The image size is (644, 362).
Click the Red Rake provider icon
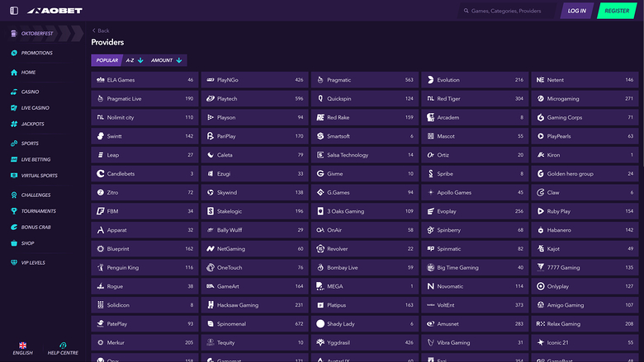pyautogui.click(x=320, y=117)
